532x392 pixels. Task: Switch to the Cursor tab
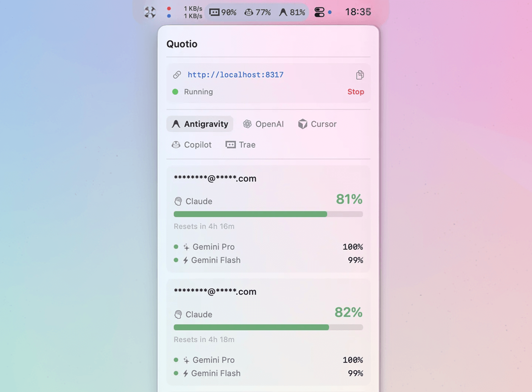point(318,124)
